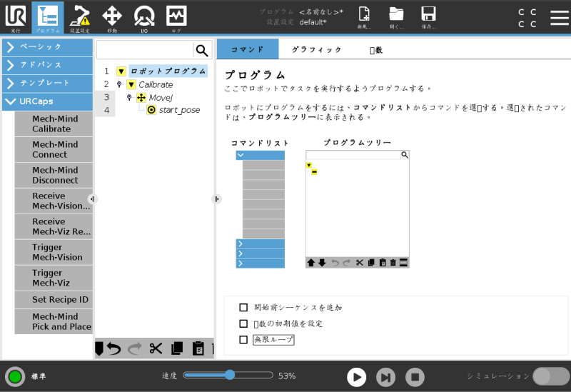571x392 pixels.
Task: Expand the ベーシック command category
Action: point(47,47)
